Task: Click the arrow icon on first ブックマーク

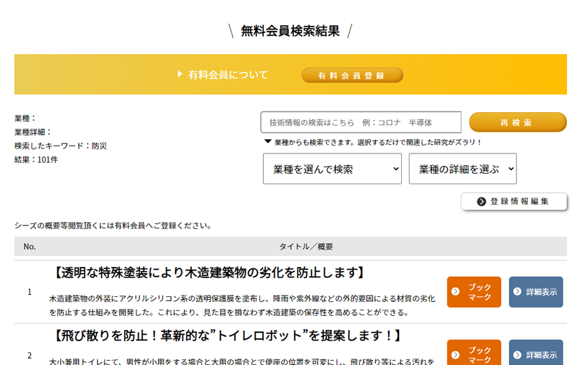Action: coord(456,291)
